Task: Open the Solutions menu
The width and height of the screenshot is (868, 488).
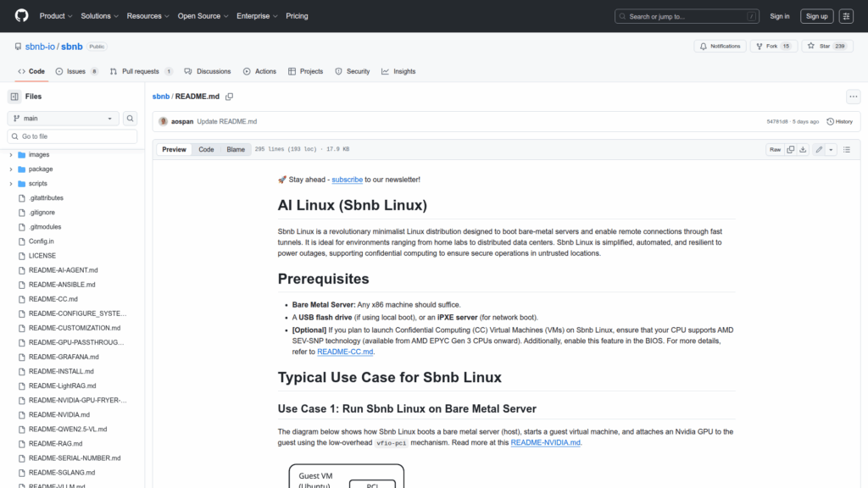Action: [100, 16]
